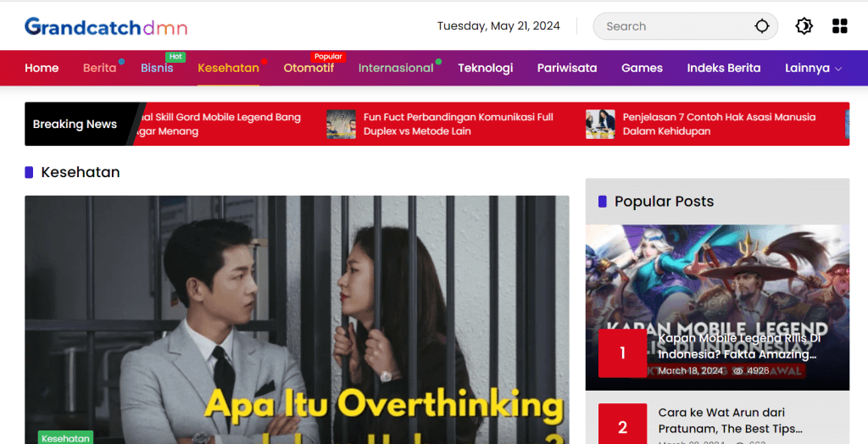Image resolution: width=868 pixels, height=444 pixels.
Task: Expand the Lainnya dropdown menu
Action: click(813, 68)
